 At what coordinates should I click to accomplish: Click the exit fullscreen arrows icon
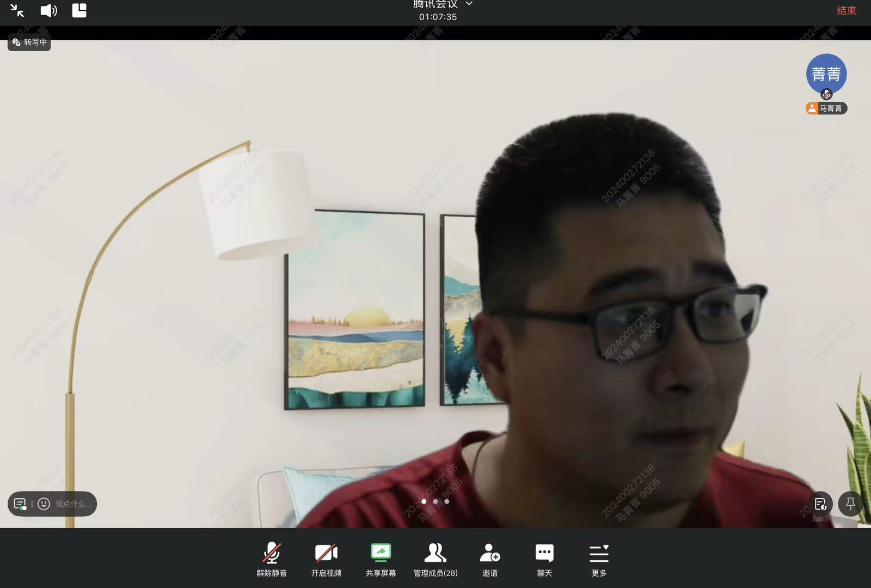17,11
